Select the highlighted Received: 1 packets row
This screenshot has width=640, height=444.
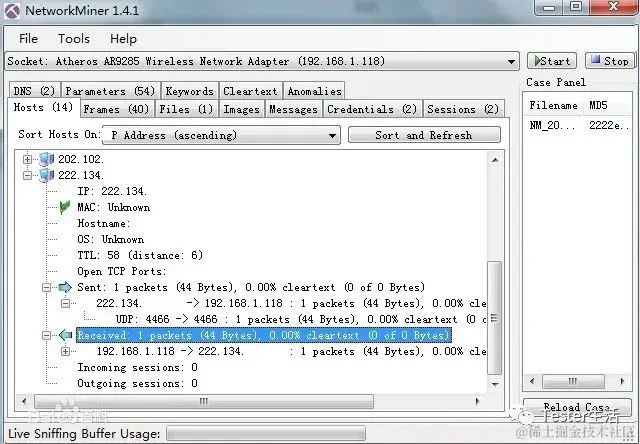264,335
